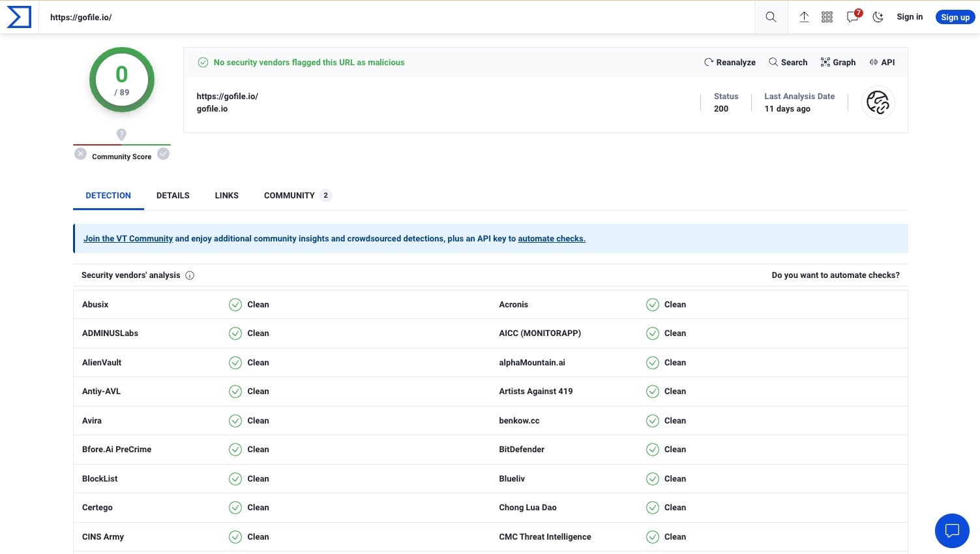This screenshot has width=980, height=554.
Task: Click info icon beside Security vendors' analysis
Action: (190, 275)
